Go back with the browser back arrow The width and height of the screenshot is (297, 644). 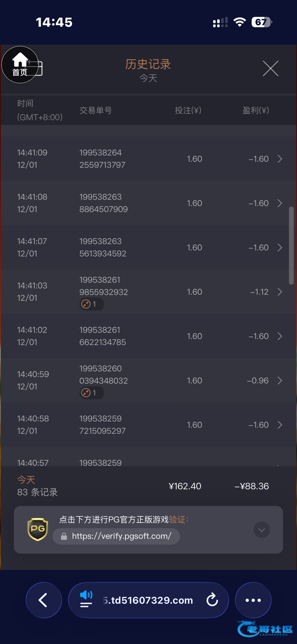[x=44, y=600]
